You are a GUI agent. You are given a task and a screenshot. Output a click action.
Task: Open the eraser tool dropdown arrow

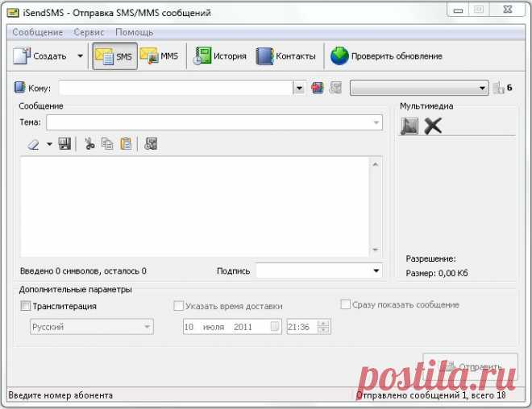pos(49,144)
